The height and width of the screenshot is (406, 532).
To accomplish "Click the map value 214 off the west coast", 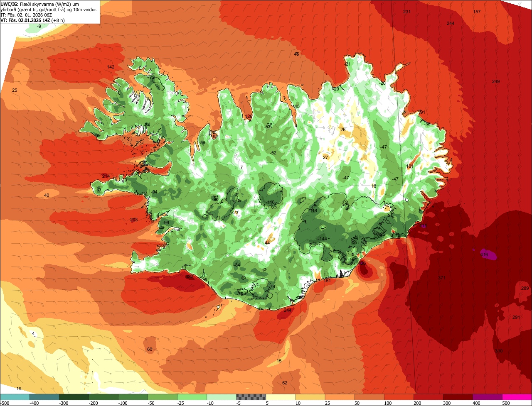I will (x=106, y=176).
